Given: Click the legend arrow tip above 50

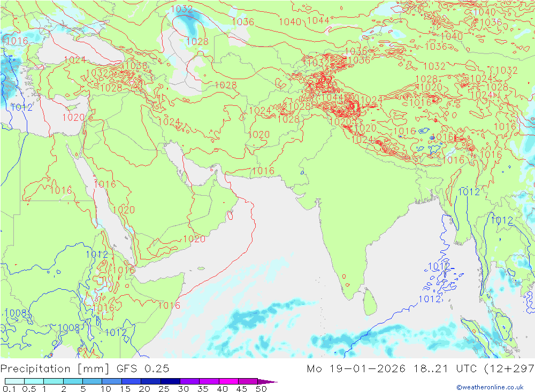Looking at the screenshot, I should (x=268, y=382).
